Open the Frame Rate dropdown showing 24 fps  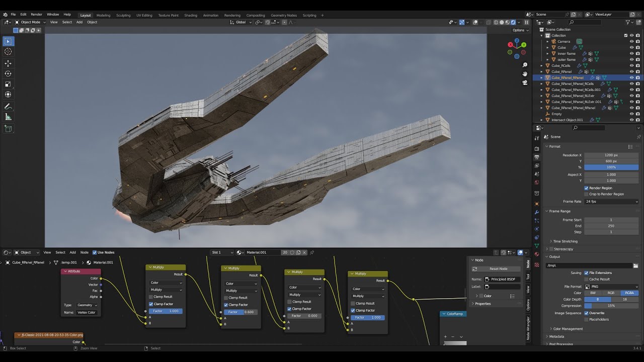coord(611,202)
